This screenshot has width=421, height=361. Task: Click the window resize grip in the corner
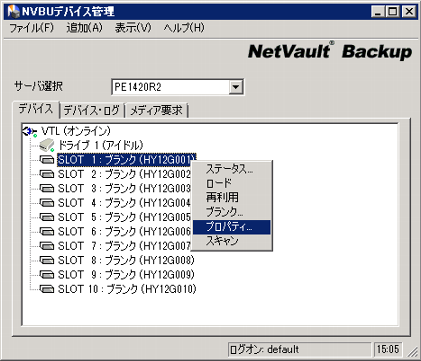(x=413, y=351)
